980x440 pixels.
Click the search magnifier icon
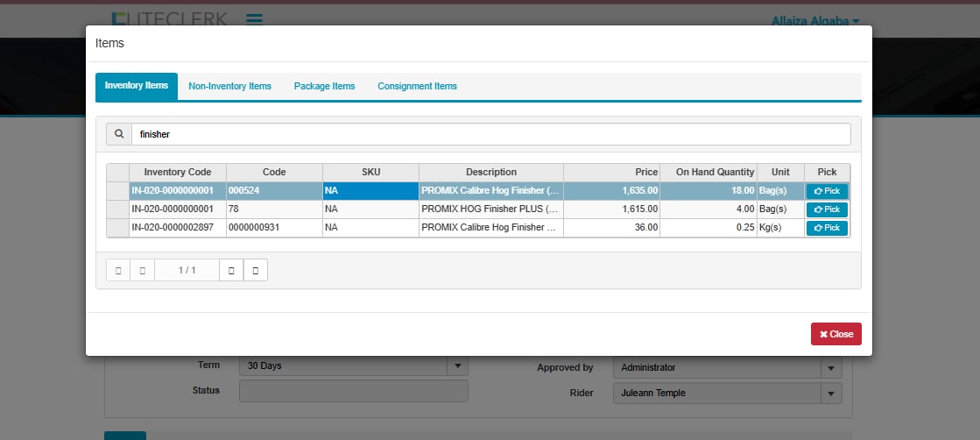(119, 134)
